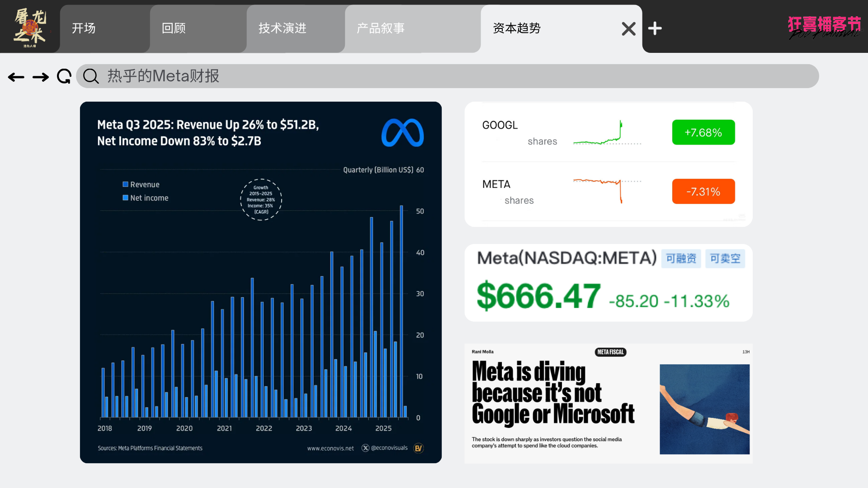Image resolution: width=868 pixels, height=488 pixels.
Task: Click the forward arrow navigation icon
Action: tap(41, 77)
